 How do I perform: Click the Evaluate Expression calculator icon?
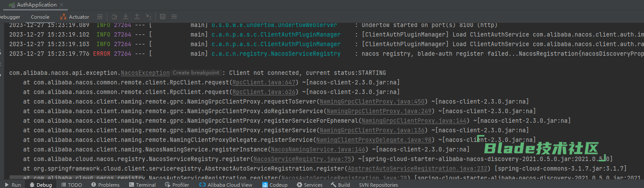[163, 17]
